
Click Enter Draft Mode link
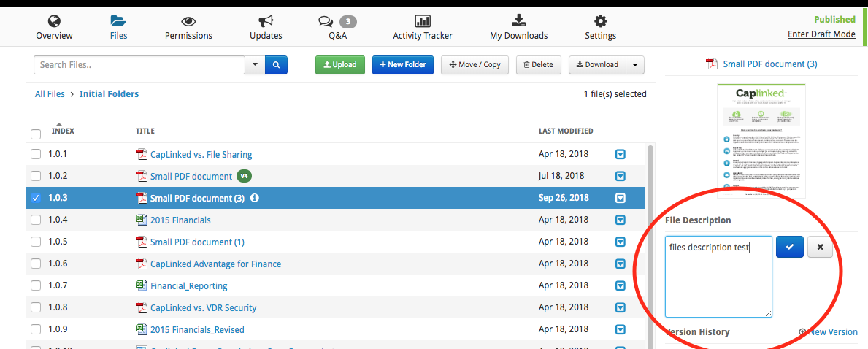pos(821,34)
